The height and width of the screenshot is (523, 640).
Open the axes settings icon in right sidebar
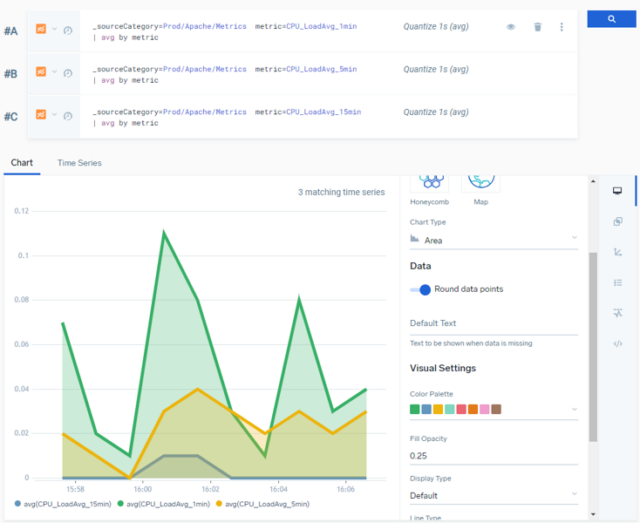[618, 252]
